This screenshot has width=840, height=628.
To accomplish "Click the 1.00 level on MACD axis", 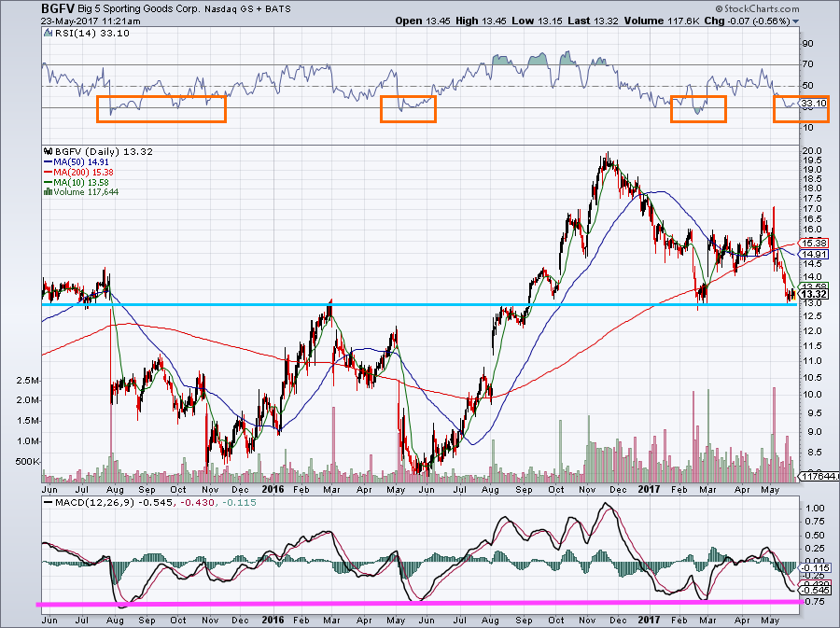I will pos(816,508).
